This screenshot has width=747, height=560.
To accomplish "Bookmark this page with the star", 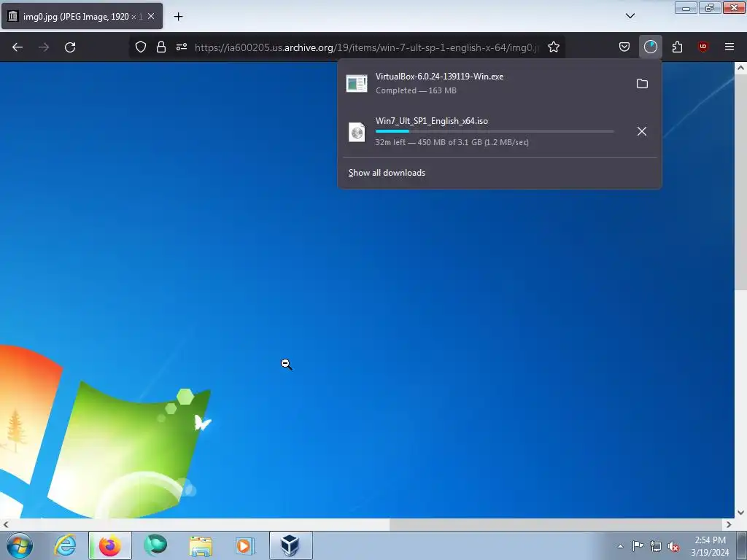I will click(553, 47).
